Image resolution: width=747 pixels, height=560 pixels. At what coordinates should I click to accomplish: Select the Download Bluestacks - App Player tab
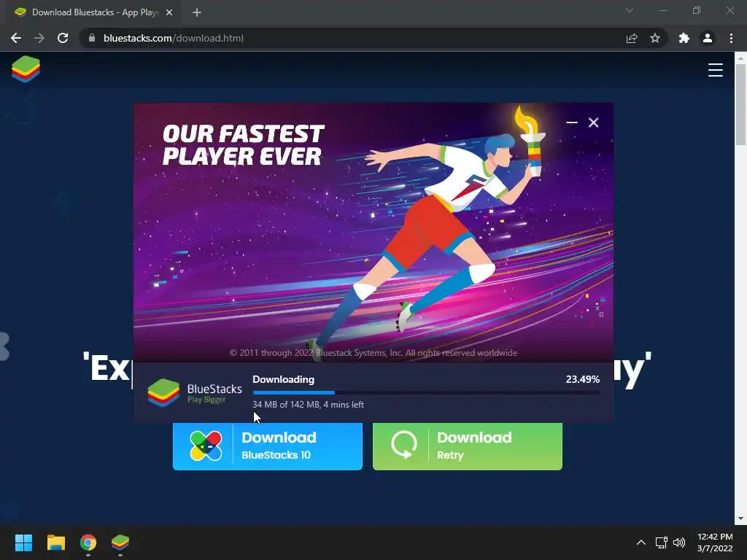click(91, 12)
